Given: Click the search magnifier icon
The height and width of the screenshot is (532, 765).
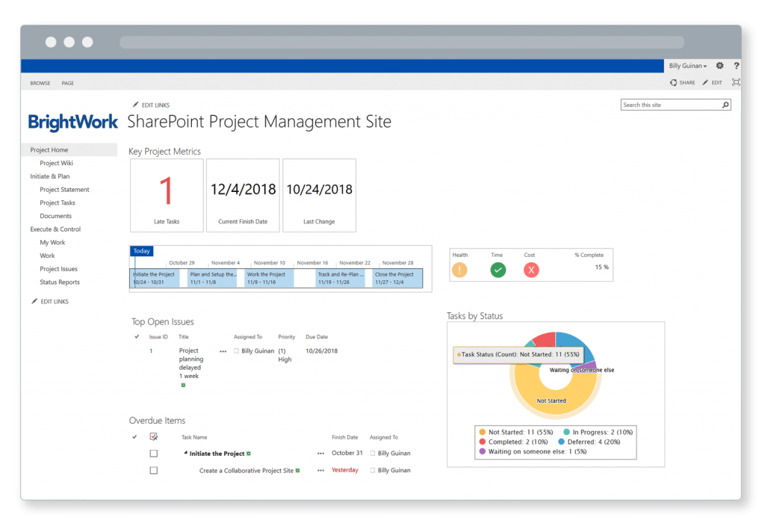Looking at the screenshot, I should pos(725,105).
